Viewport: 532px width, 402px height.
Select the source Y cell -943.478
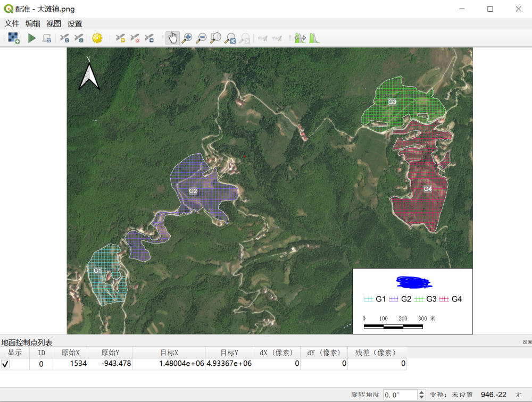point(110,364)
